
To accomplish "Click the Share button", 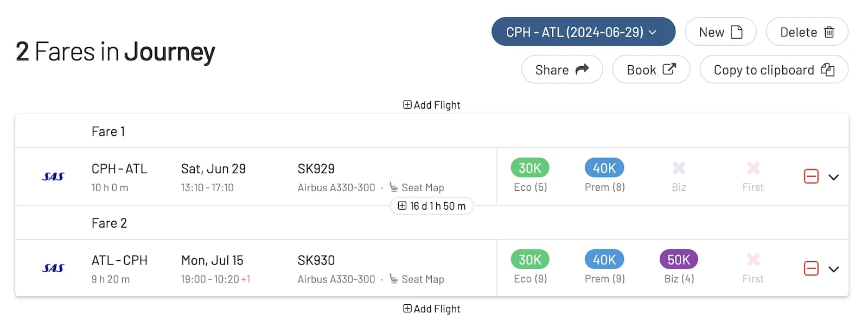I will pyautogui.click(x=562, y=70).
